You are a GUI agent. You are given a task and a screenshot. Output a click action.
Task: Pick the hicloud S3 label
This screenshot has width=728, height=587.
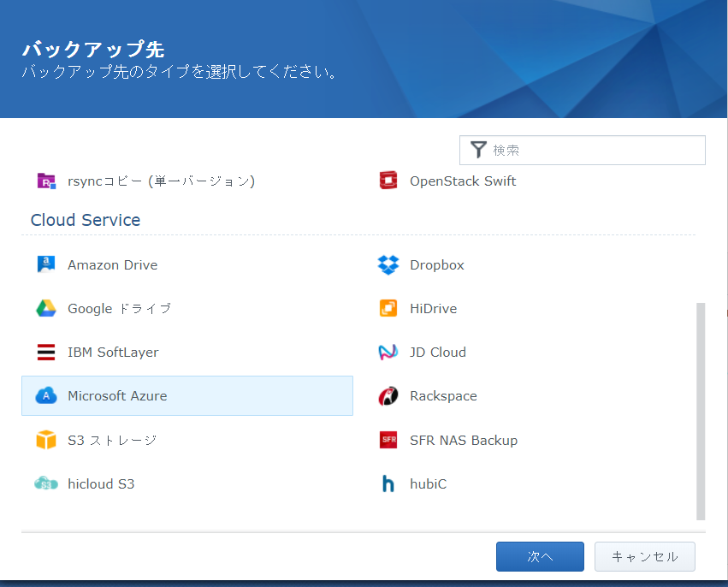pos(101,484)
